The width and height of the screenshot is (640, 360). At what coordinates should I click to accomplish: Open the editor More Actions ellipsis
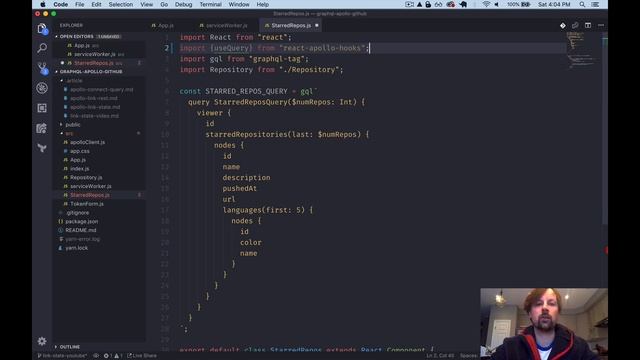pos(601,25)
